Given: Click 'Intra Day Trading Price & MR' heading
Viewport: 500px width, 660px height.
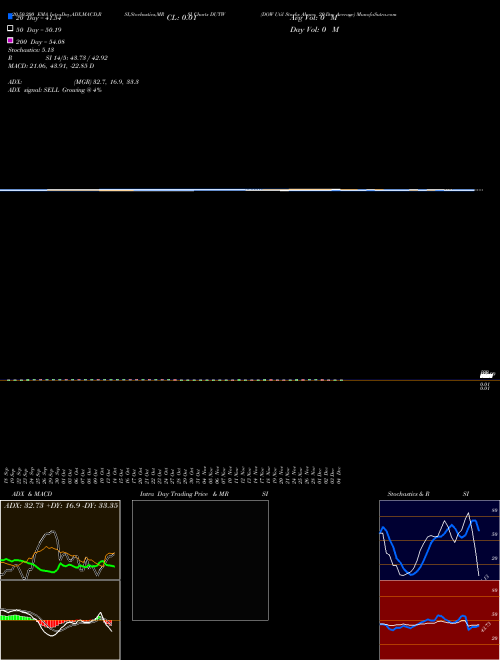Looking at the screenshot, I should click(184, 494).
